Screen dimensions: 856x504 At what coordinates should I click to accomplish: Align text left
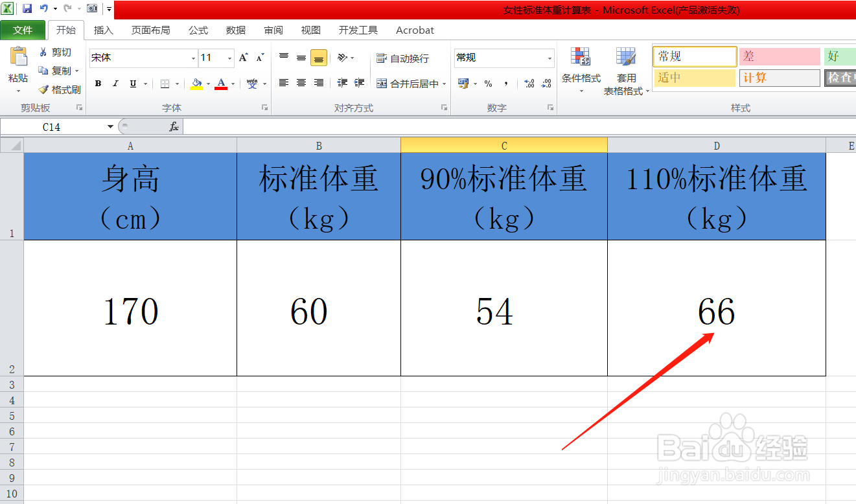(x=284, y=83)
